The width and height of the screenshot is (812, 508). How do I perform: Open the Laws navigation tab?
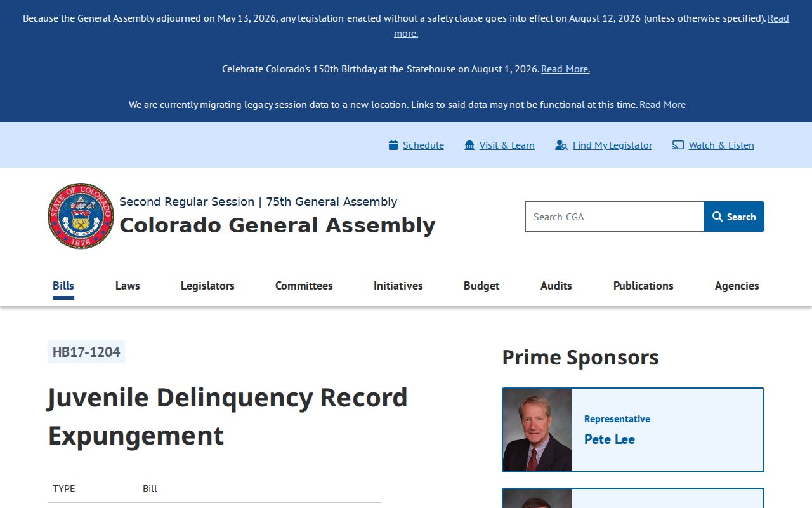coord(128,286)
